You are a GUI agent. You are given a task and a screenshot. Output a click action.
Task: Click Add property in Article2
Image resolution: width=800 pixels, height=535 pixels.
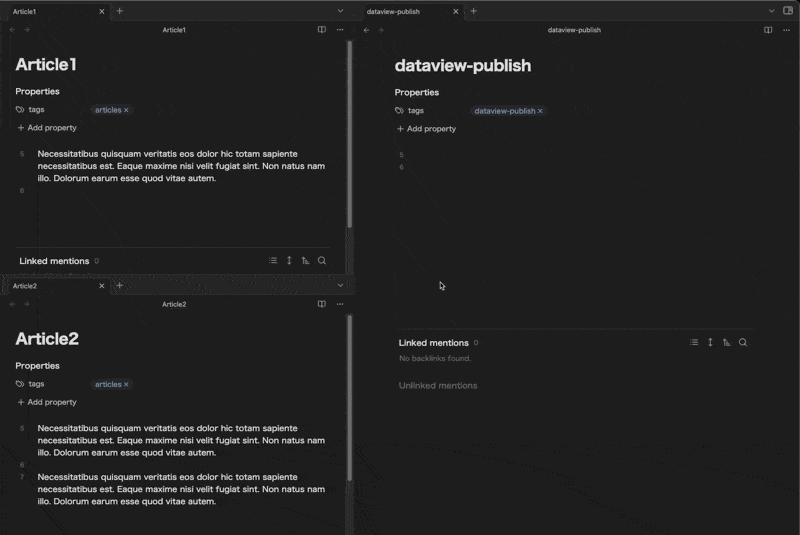(x=47, y=402)
